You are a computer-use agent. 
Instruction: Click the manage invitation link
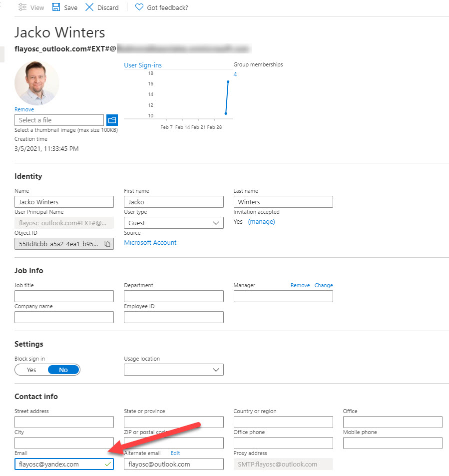261,222
